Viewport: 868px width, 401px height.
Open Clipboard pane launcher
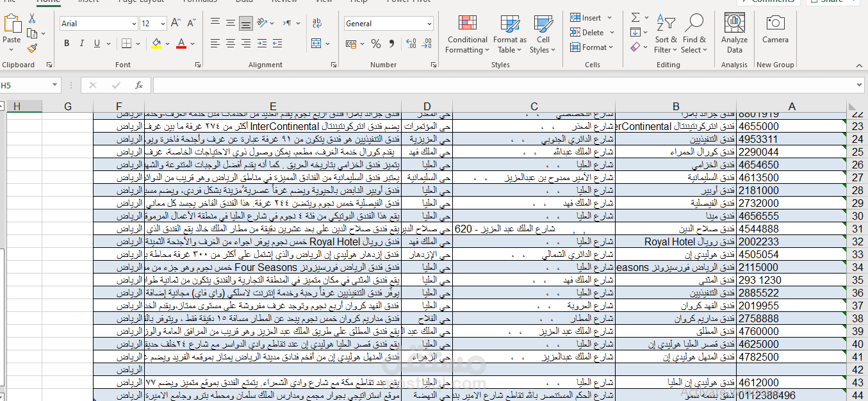(x=49, y=65)
